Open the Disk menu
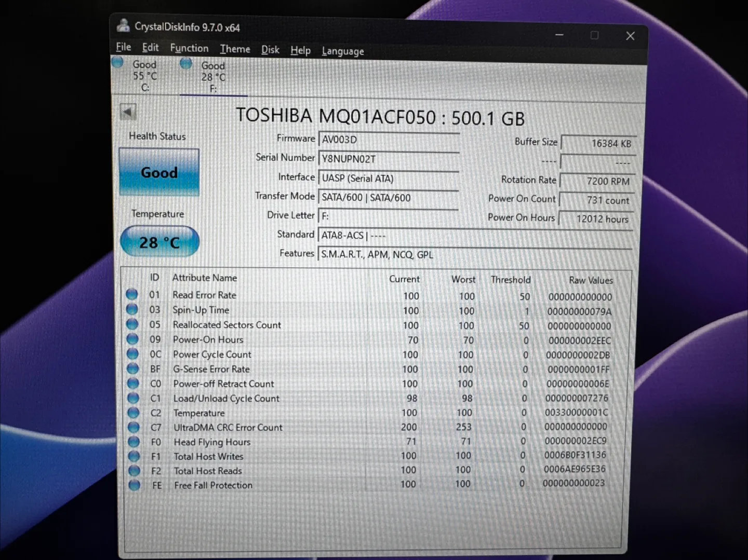This screenshot has width=748, height=560. pos(270,50)
